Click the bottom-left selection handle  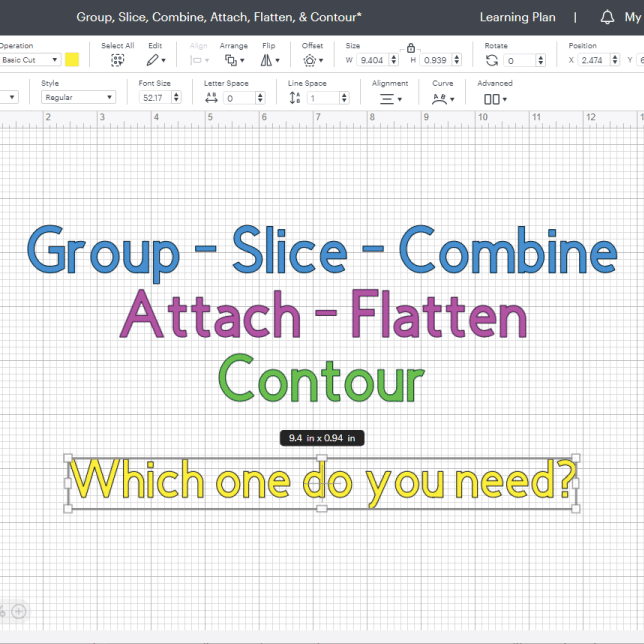point(68,508)
